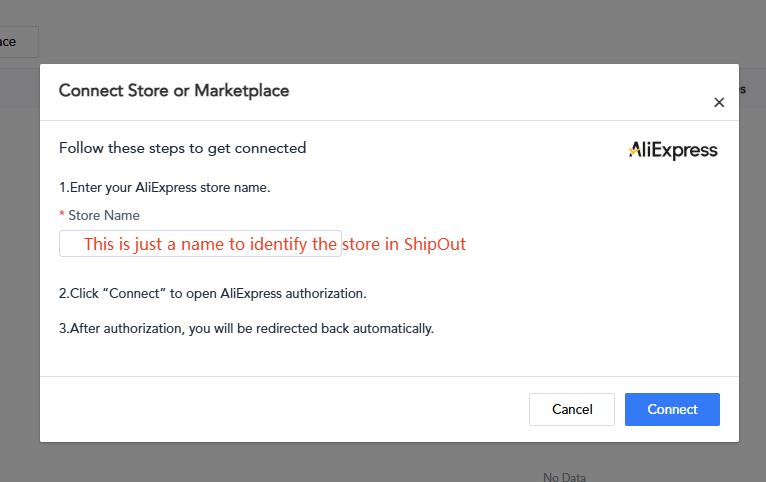Click the background table header at top right
The height and width of the screenshot is (482, 766).
[752, 90]
